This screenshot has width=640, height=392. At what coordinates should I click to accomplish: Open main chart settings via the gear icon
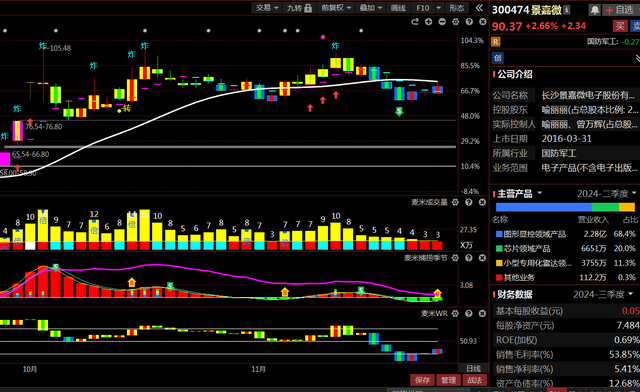coord(456,22)
